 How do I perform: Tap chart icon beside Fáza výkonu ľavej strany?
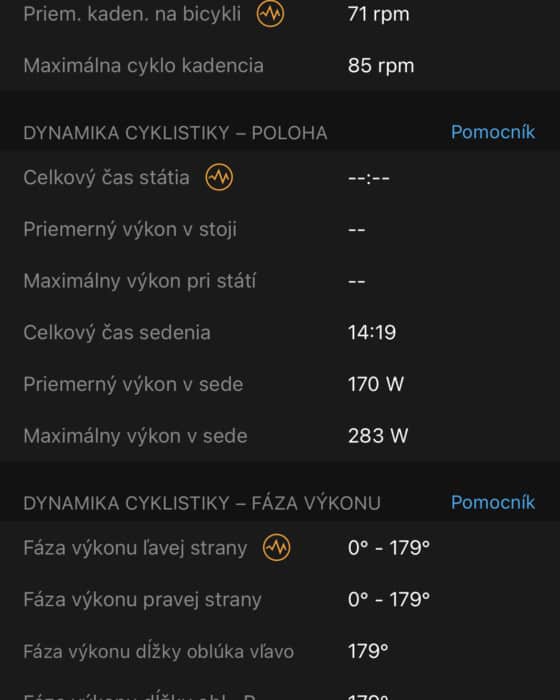click(x=276, y=547)
